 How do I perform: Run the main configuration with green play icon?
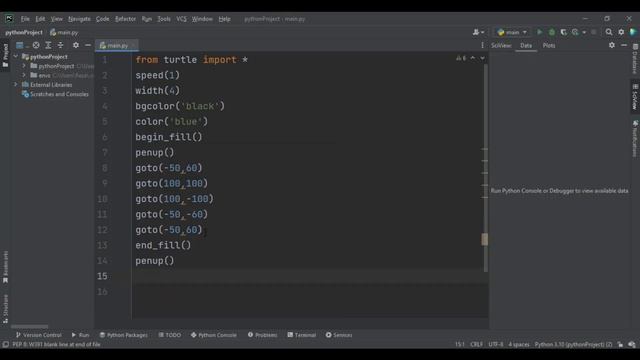click(540, 32)
